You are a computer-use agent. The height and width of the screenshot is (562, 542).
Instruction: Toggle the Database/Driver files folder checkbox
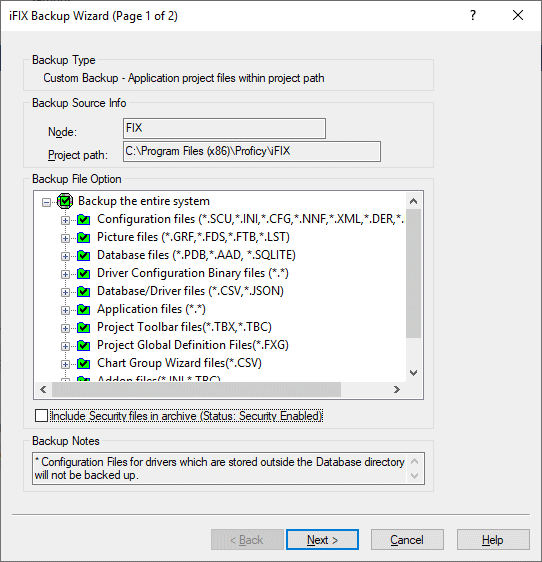pyautogui.click(x=84, y=291)
